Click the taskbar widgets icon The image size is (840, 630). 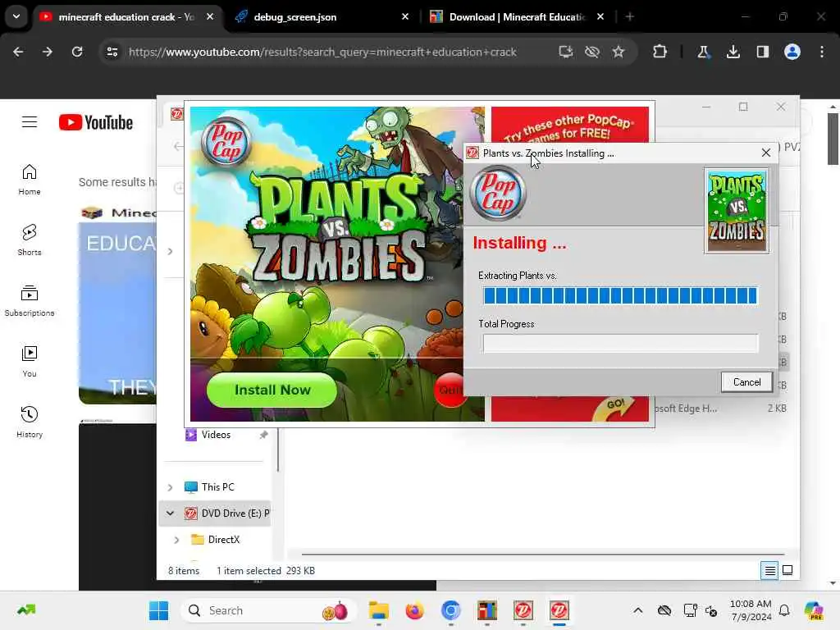pos(25,610)
